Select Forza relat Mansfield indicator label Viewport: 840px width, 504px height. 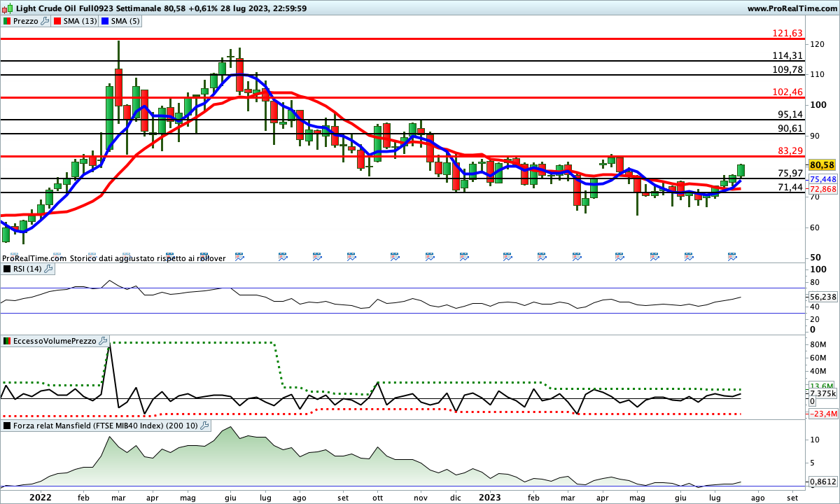(x=106, y=425)
